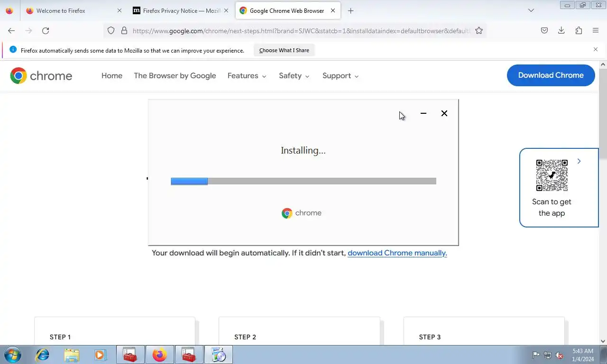Reload the current page
This screenshot has width=607, height=364.
tap(46, 31)
